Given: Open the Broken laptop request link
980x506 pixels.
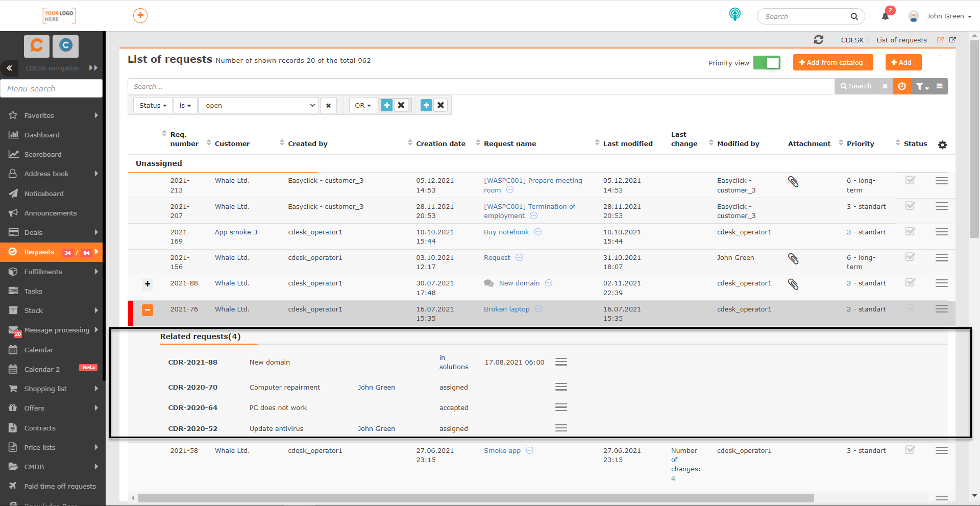Looking at the screenshot, I should [507, 309].
